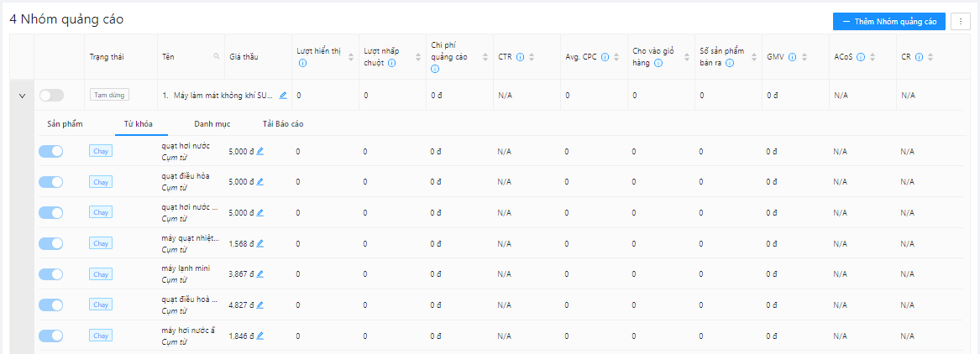Open the Danh mục tab

pos(212,123)
